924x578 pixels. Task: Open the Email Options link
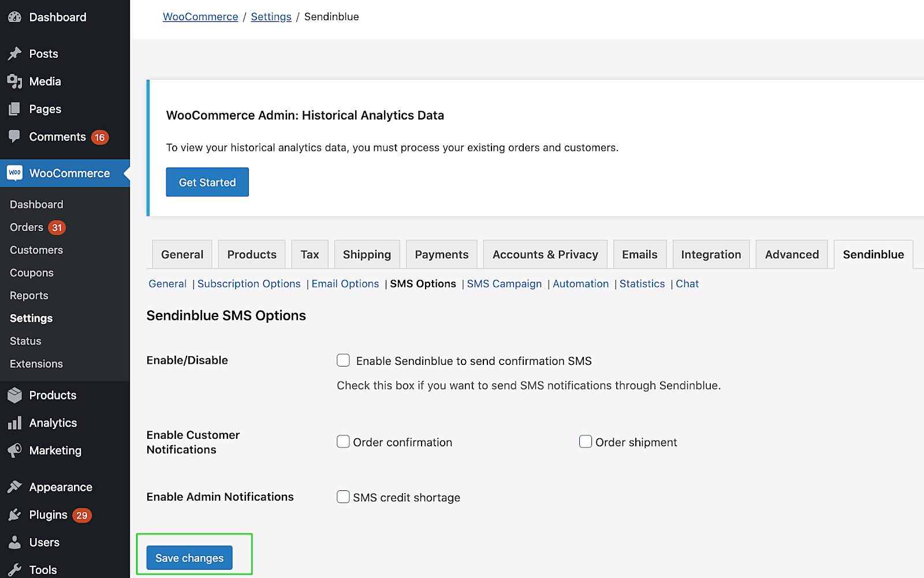coord(345,284)
